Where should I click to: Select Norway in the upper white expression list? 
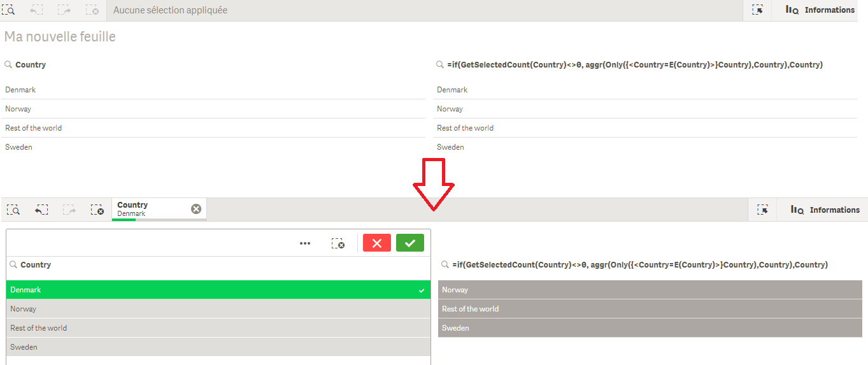[x=646, y=109]
